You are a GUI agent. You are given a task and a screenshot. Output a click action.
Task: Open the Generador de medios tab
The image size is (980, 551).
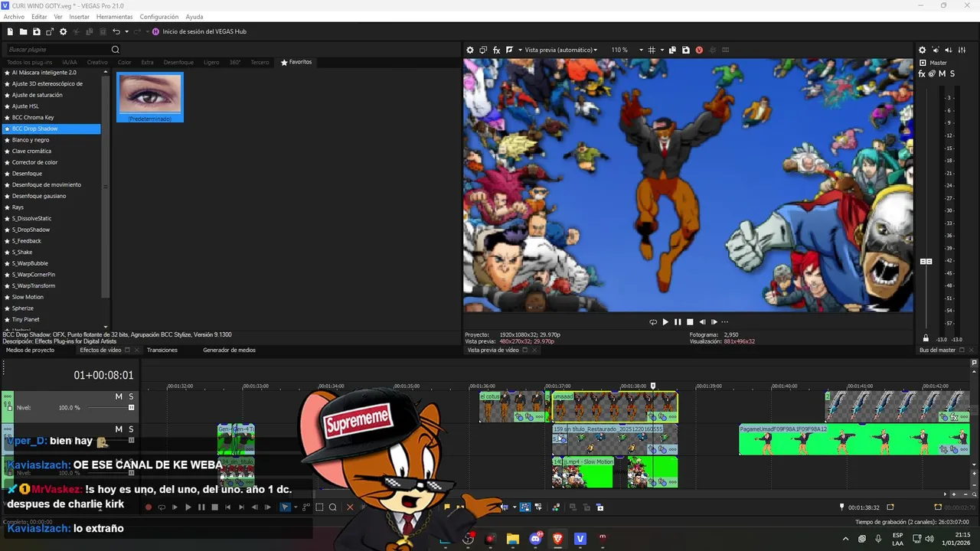point(229,350)
